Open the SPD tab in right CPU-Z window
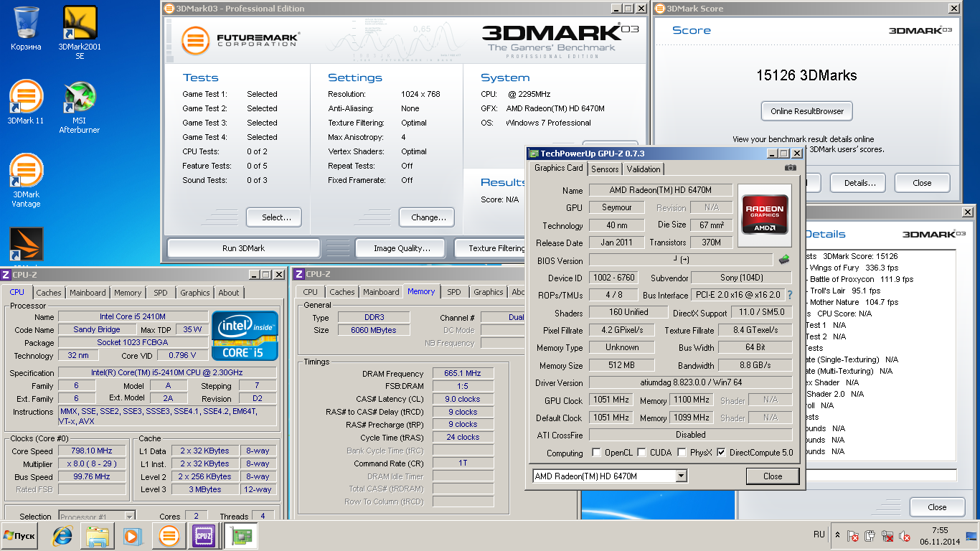 [x=454, y=292]
